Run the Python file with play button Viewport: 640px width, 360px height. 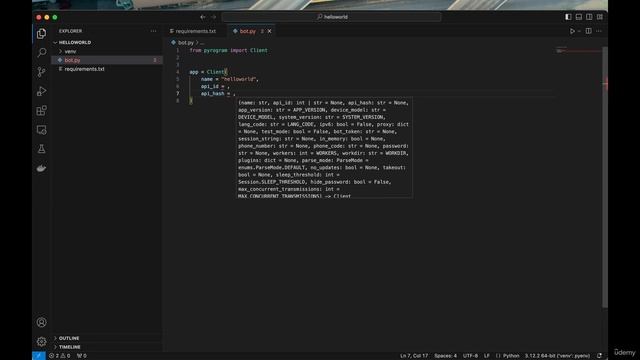click(572, 31)
